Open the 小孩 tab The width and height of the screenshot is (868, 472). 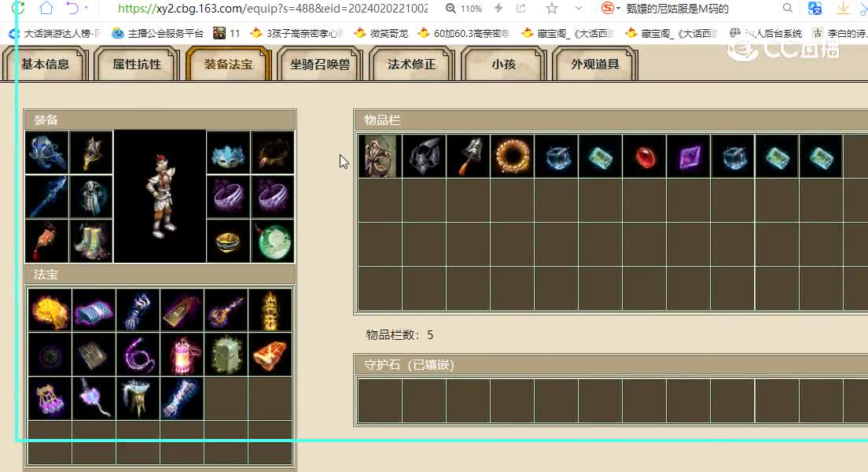(504, 65)
